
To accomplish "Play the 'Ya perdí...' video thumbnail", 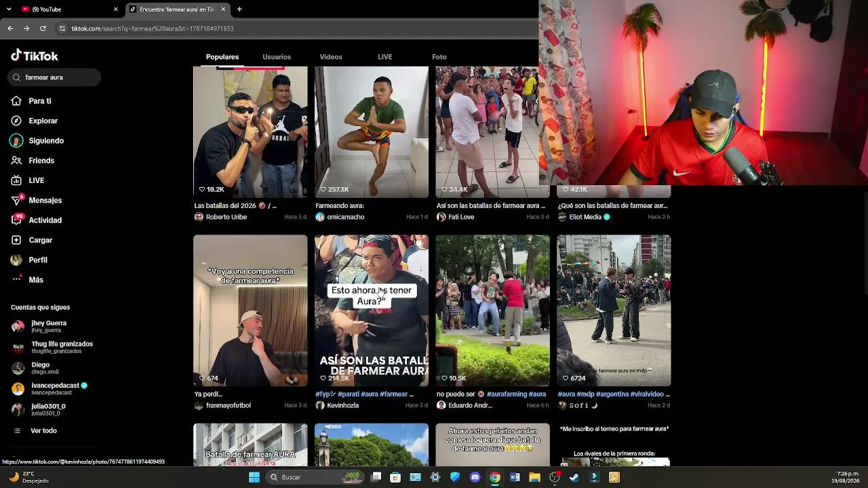I will coord(250,310).
